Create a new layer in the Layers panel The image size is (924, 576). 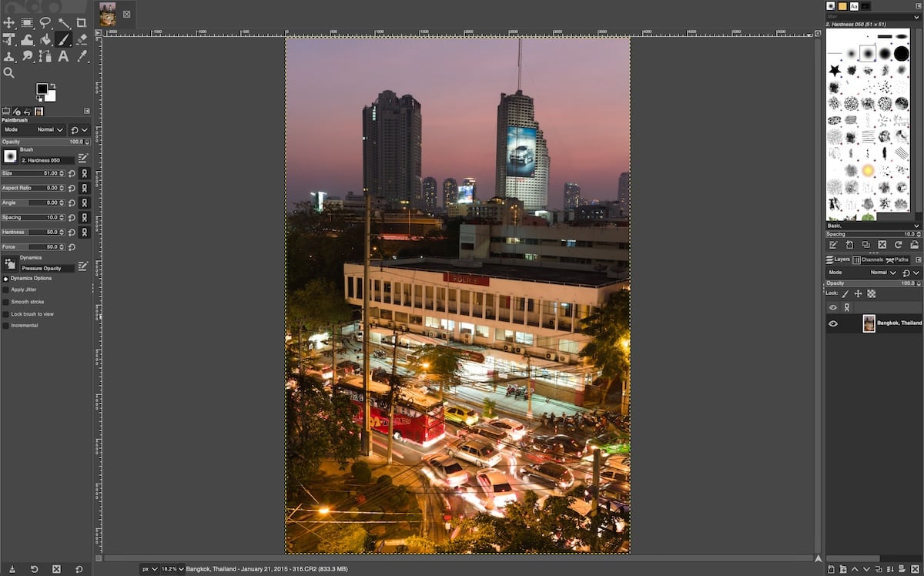pyautogui.click(x=832, y=570)
